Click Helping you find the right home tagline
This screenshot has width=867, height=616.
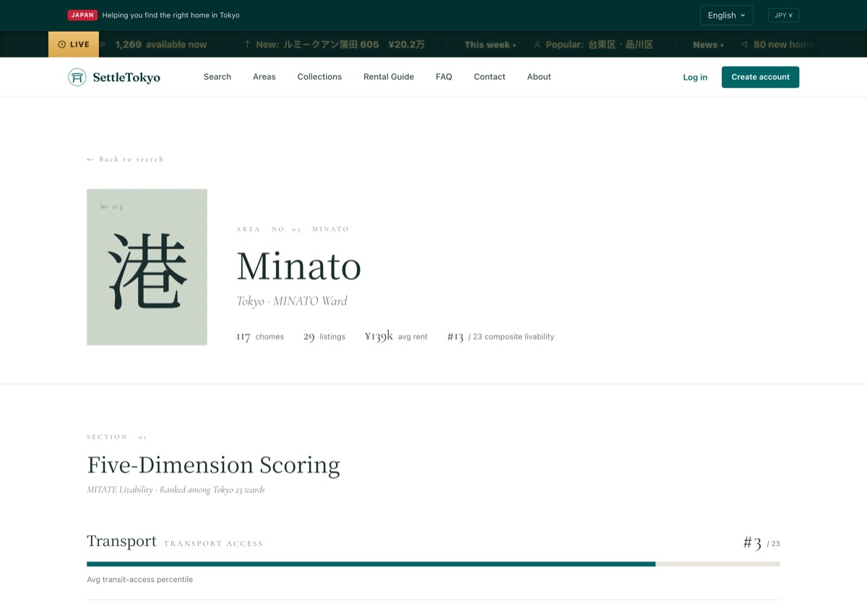[x=171, y=15]
